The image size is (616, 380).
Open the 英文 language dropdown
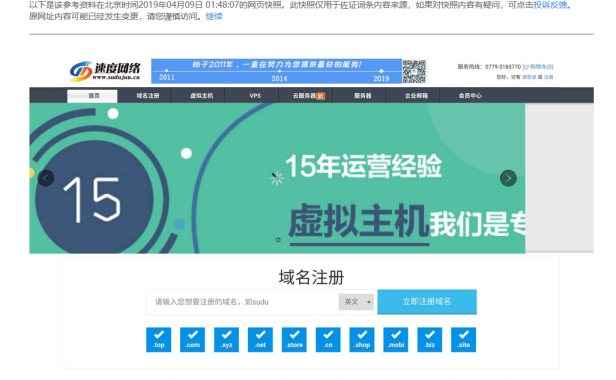click(356, 302)
